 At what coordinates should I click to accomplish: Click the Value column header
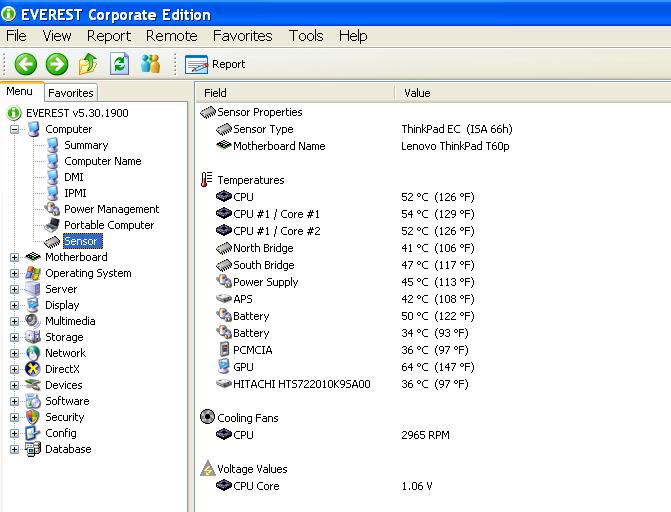click(x=417, y=93)
